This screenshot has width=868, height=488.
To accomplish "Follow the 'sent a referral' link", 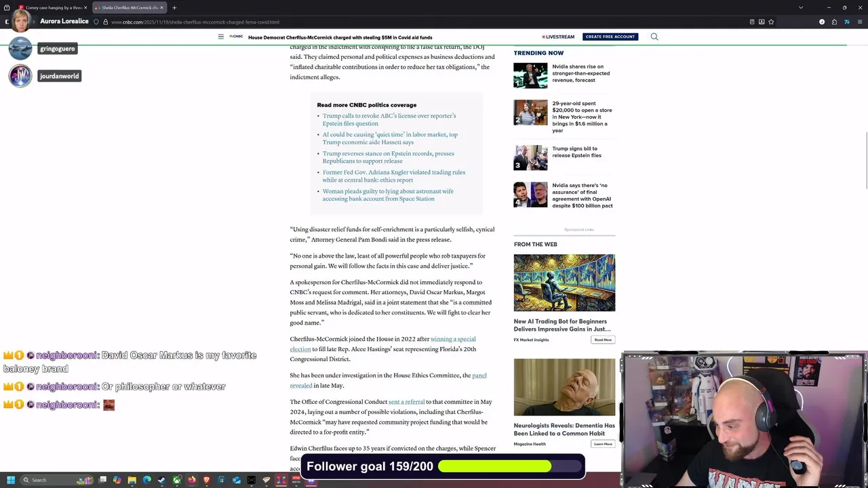I will coord(406,402).
